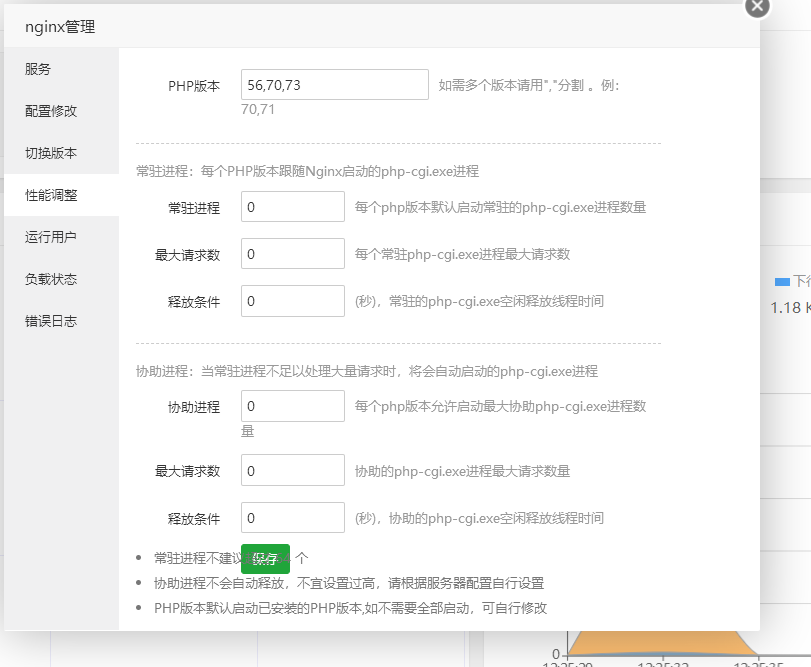Click 最大请求数 field under 协助进程
Viewport: 811px width, 667px height.
click(x=293, y=471)
